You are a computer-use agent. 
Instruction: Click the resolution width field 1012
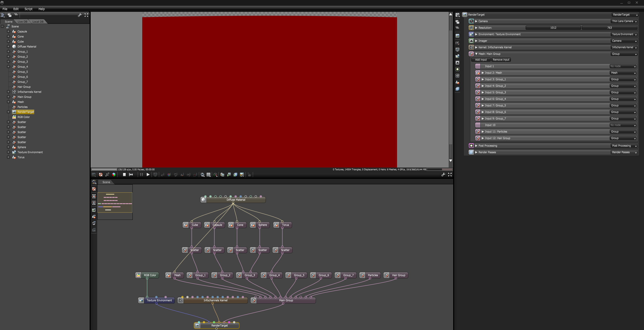(x=553, y=28)
